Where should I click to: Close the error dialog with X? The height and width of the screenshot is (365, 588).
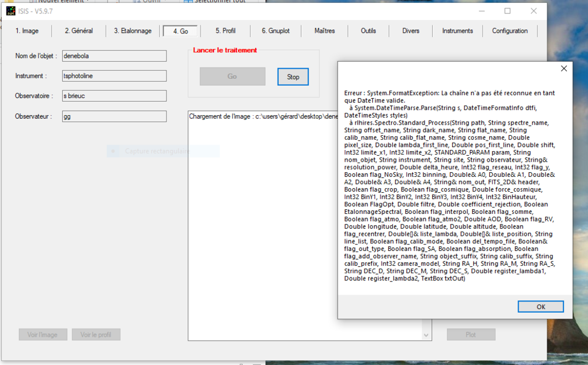(564, 69)
